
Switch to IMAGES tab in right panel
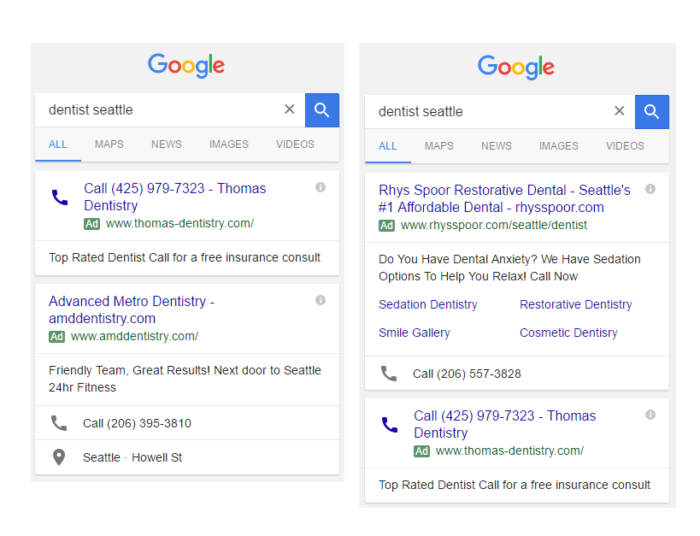(559, 146)
